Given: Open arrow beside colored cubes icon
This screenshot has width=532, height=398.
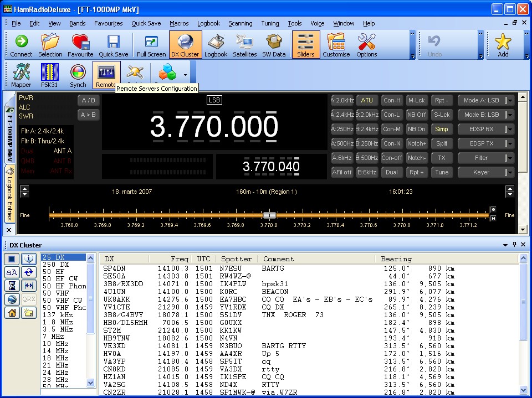Looking at the screenshot, I should (185, 75).
